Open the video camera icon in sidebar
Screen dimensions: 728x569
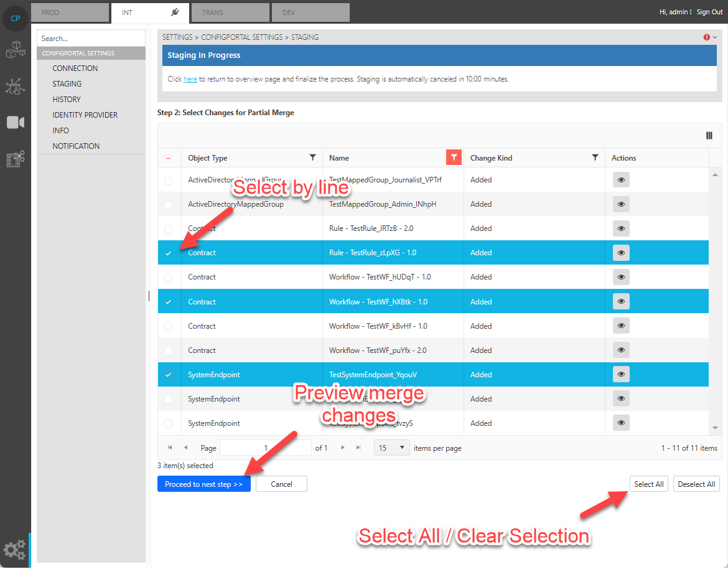pos(16,123)
